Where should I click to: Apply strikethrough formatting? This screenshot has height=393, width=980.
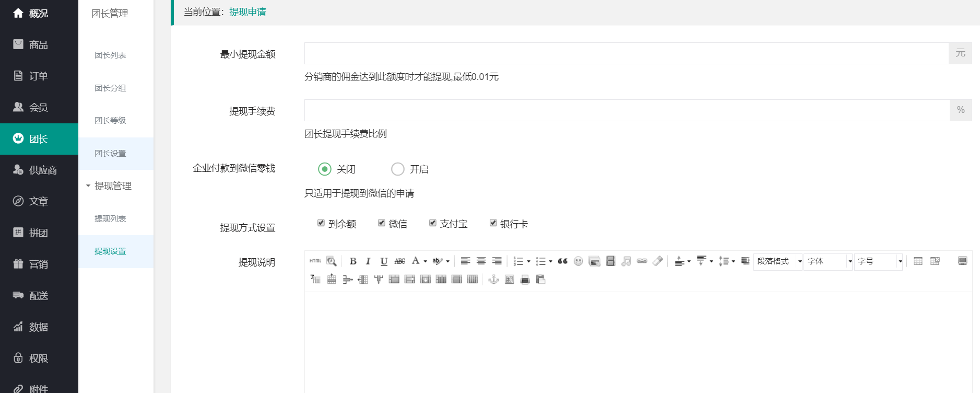[x=399, y=261]
